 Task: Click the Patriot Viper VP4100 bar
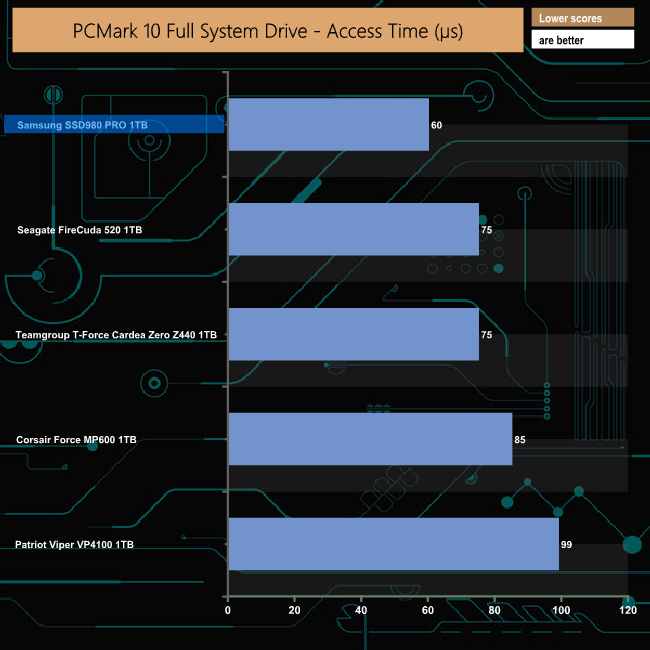[x=394, y=544]
